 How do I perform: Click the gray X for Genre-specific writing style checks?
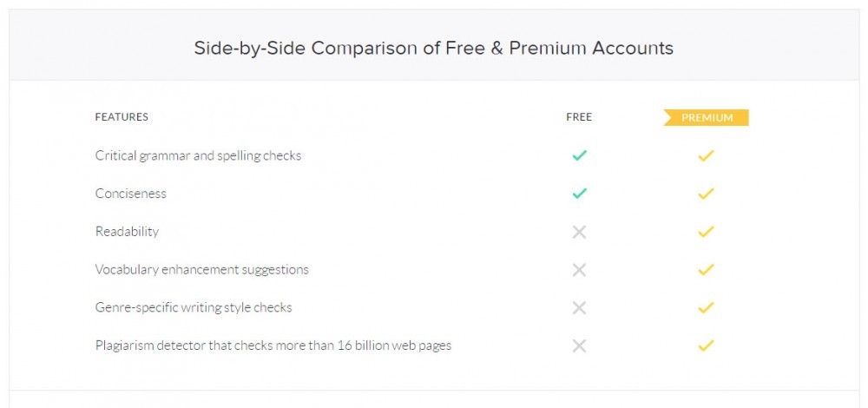pos(579,308)
